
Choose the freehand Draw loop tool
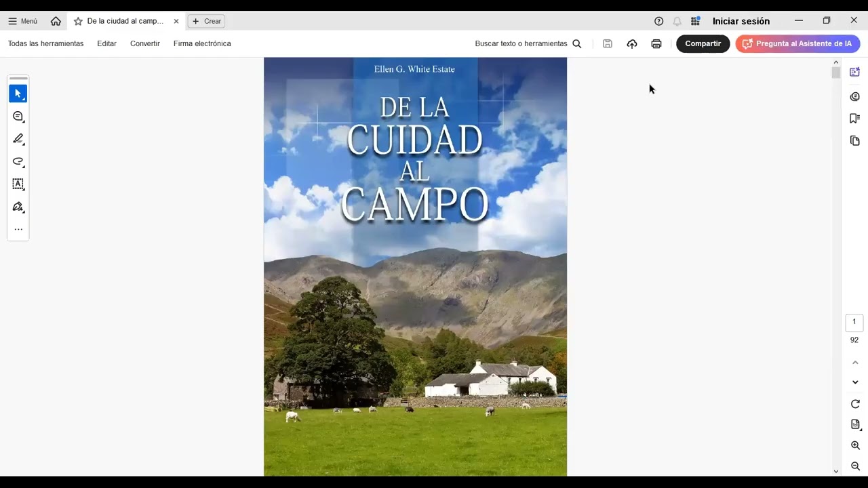coord(18,161)
